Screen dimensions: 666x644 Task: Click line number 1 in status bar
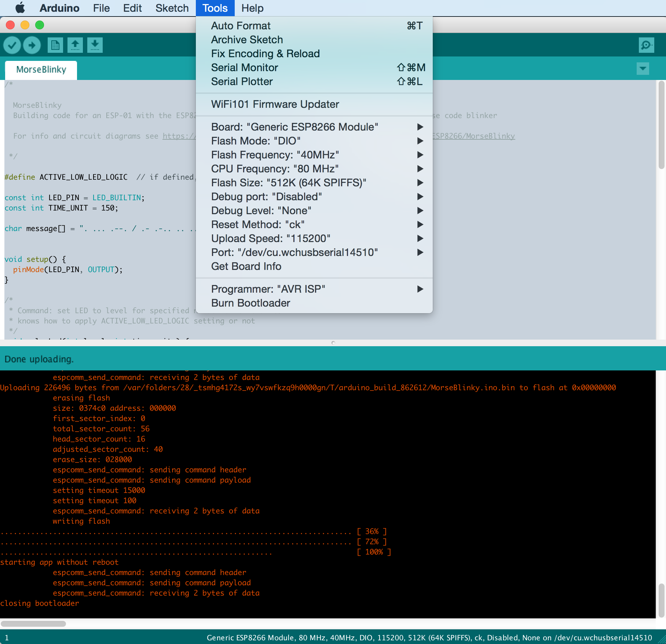click(x=7, y=638)
